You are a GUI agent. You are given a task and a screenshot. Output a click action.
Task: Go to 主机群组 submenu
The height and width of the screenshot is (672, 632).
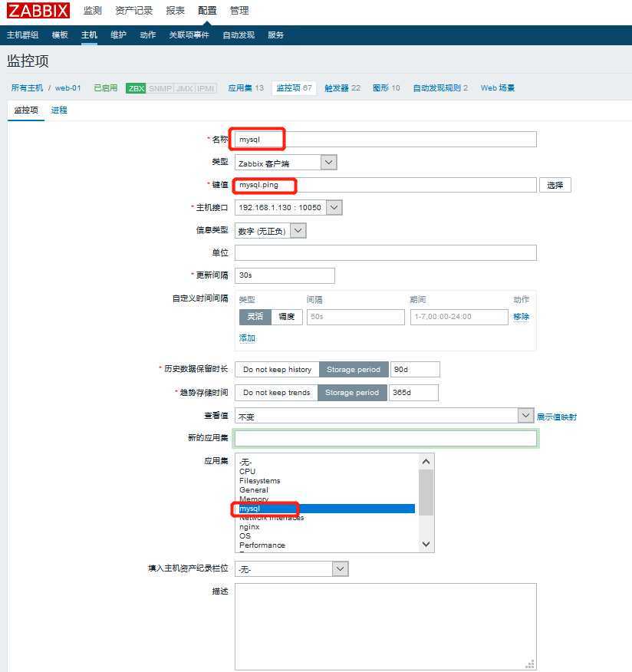[23, 35]
